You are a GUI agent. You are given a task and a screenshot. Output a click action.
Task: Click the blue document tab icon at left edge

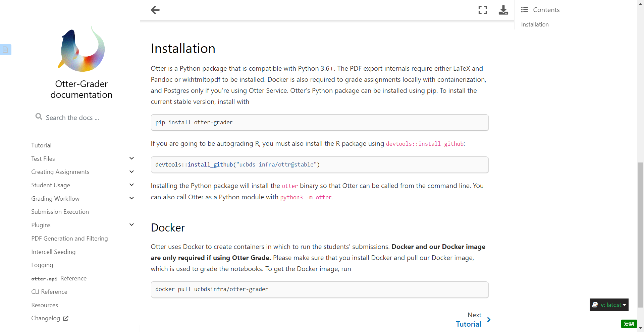click(x=5, y=50)
